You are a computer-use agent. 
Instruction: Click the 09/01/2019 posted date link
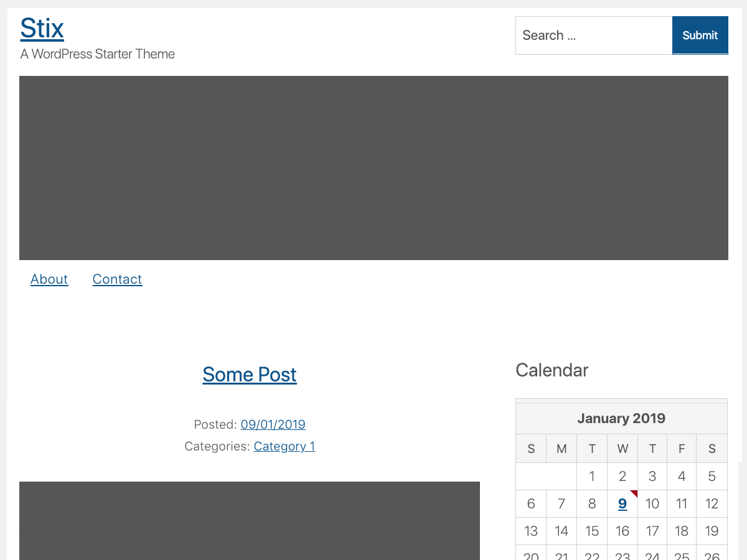(x=273, y=424)
